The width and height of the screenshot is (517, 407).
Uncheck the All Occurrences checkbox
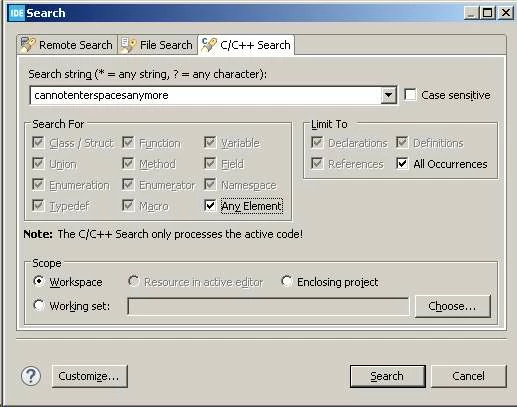coord(402,163)
